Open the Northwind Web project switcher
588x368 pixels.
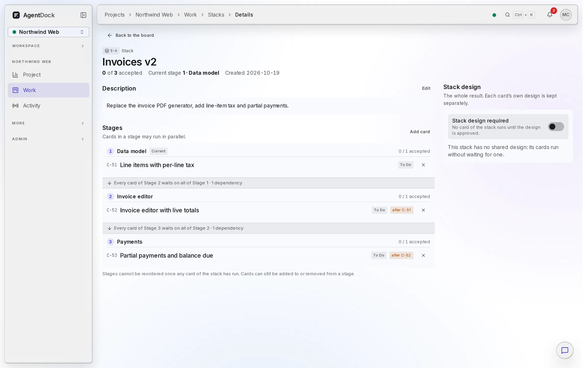(49, 32)
